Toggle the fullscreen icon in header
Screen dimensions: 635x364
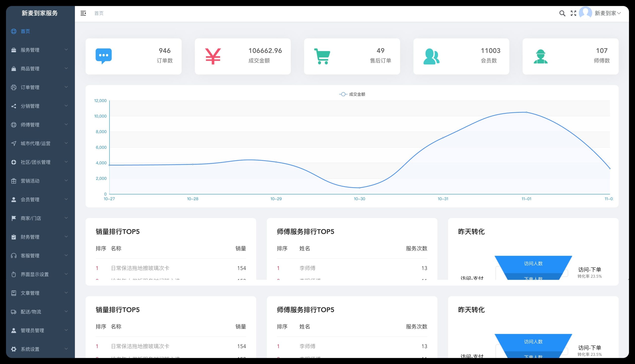click(573, 13)
